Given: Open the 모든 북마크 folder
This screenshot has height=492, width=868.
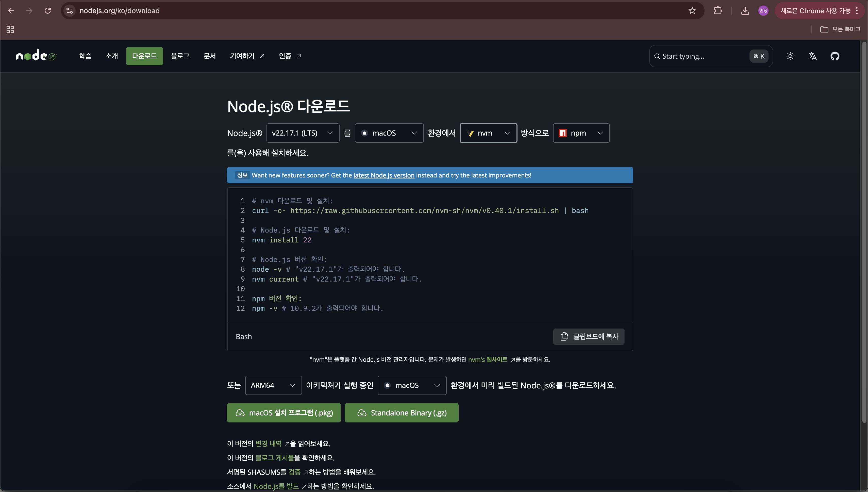Looking at the screenshot, I should click(x=840, y=29).
